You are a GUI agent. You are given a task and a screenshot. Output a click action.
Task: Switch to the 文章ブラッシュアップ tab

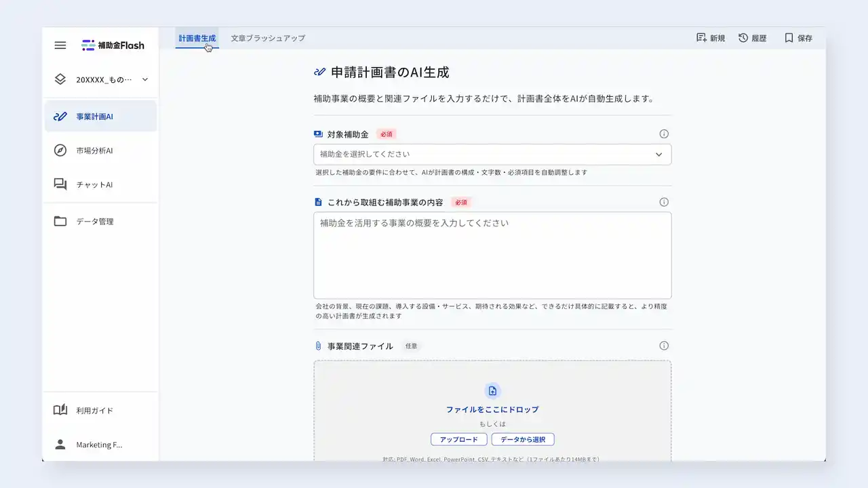pos(267,38)
